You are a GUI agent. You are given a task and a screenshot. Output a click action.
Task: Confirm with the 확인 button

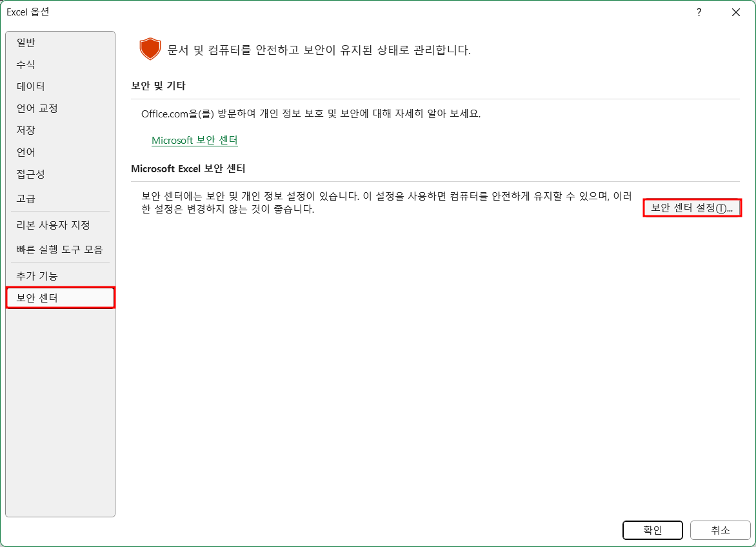[652, 530]
